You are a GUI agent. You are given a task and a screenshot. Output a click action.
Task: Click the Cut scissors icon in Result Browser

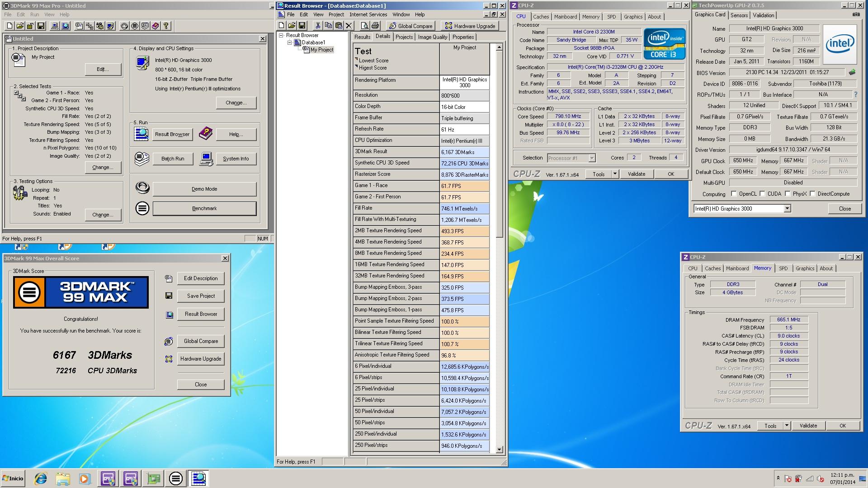pyautogui.click(x=318, y=26)
